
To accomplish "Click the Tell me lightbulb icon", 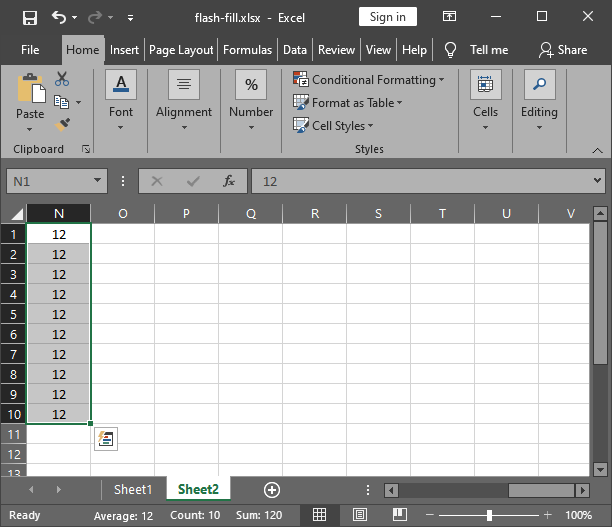I will pyautogui.click(x=450, y=50).
